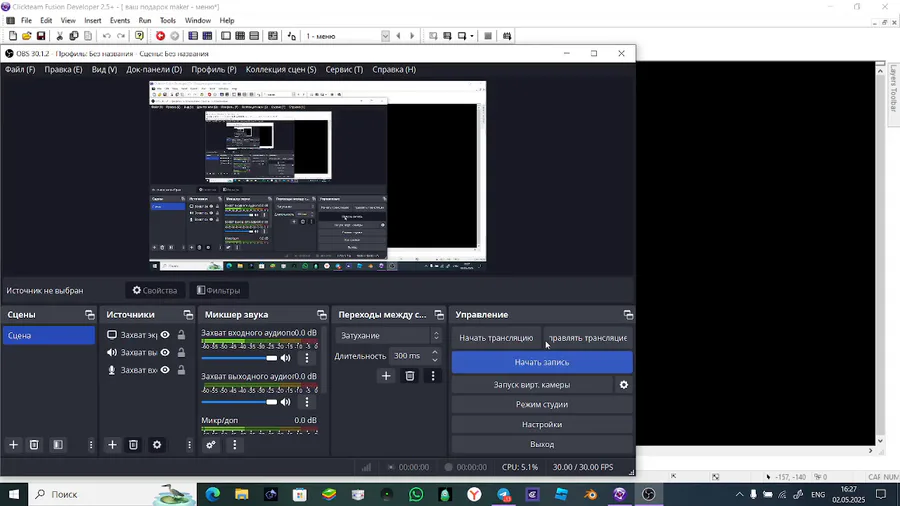Click Выход button in OBS controls

pyautogui.click(x=542, y=444)
